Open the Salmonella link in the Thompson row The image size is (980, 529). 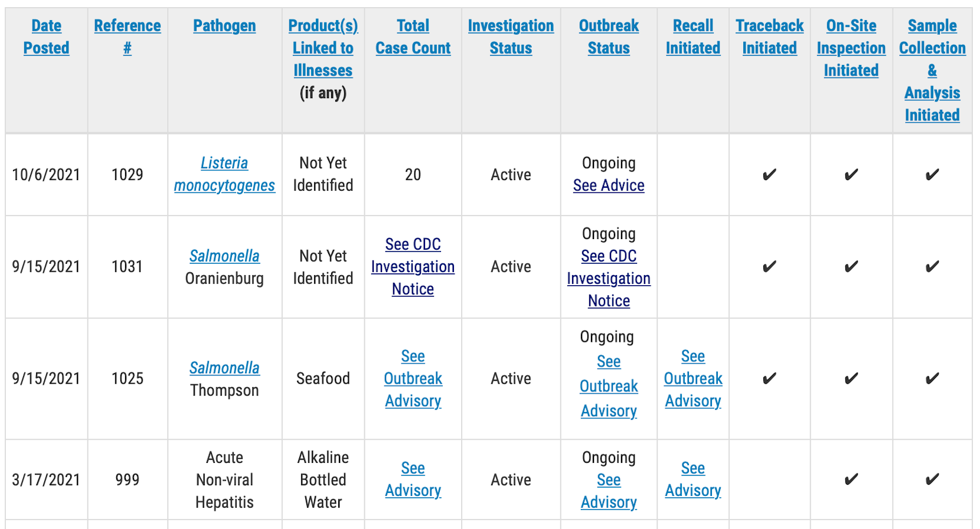click(224, 368)
